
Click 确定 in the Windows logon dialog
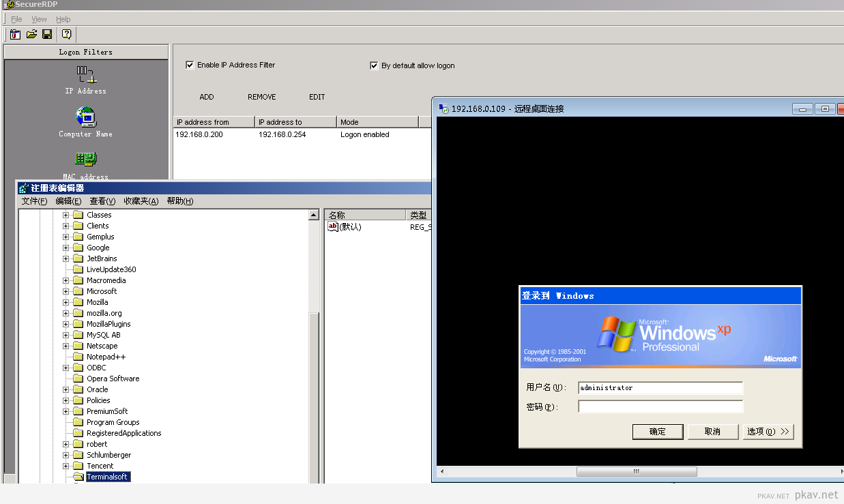coord(658,432)
